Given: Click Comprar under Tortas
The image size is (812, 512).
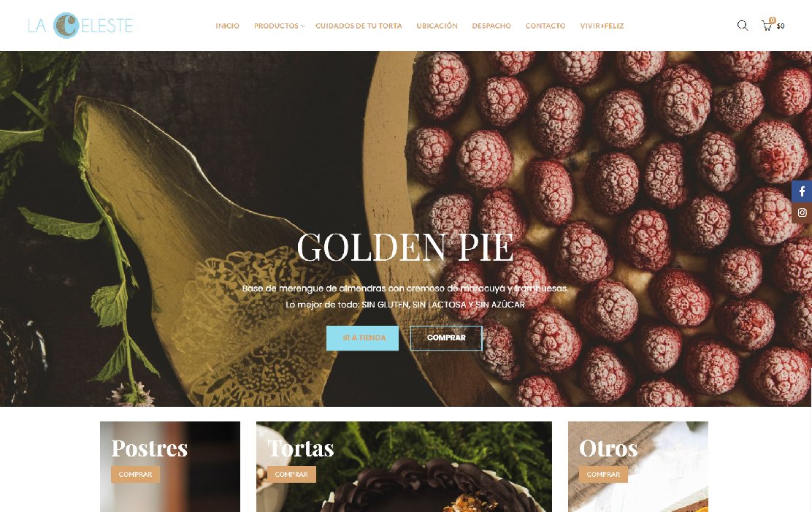Looking at the screenshot, I should pos(291,474).
